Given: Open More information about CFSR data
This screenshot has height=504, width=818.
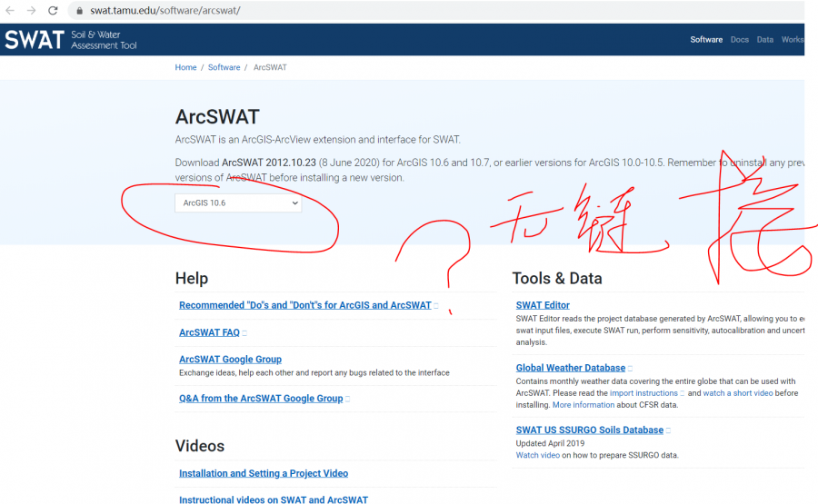Looking at the screenshot, I should [x=584, y=405].
